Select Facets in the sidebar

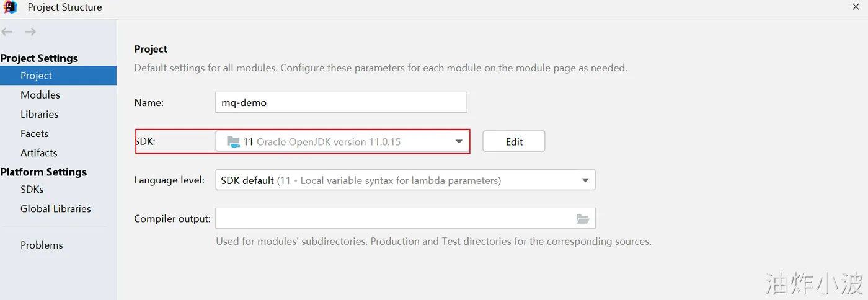click(x=34, y=133)
